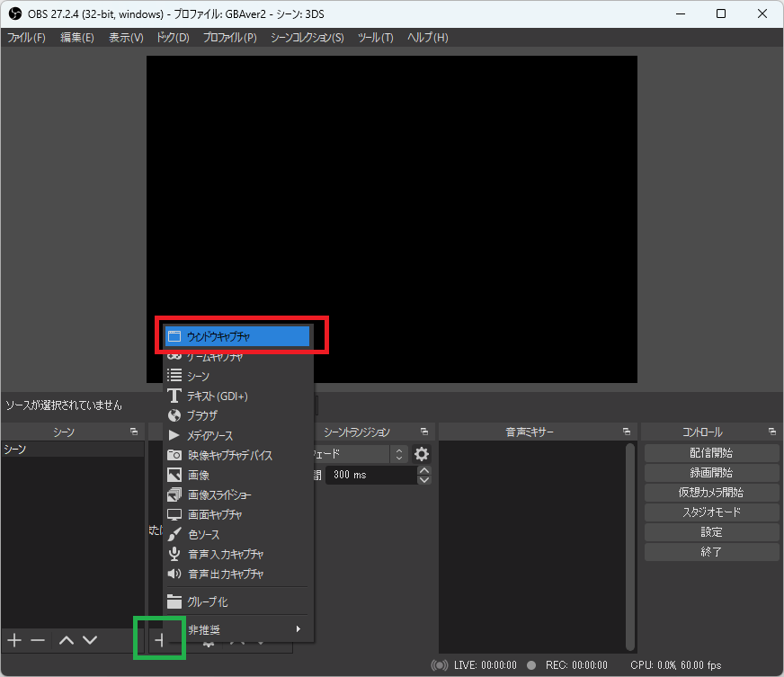Screen dimensions: 784x677
Task: Remove selected scene with minus button
Action: coord(38,640)
